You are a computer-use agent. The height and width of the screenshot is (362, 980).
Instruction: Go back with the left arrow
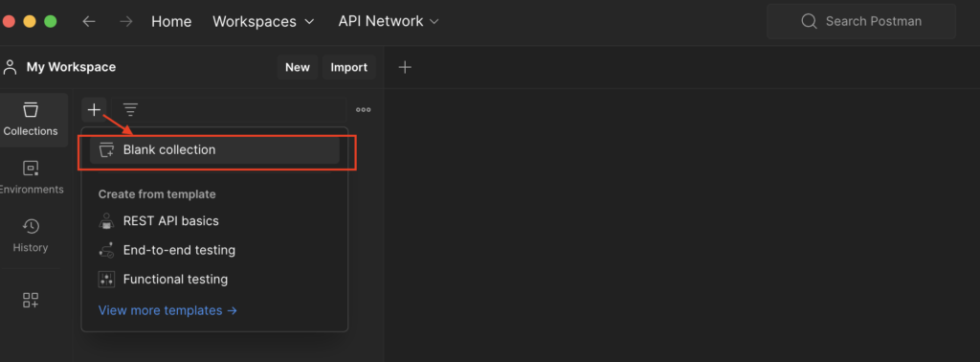pyautogui.click(x=89, y=21)
